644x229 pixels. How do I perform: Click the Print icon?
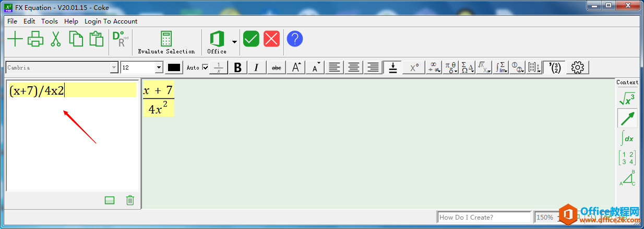[35, 39]
